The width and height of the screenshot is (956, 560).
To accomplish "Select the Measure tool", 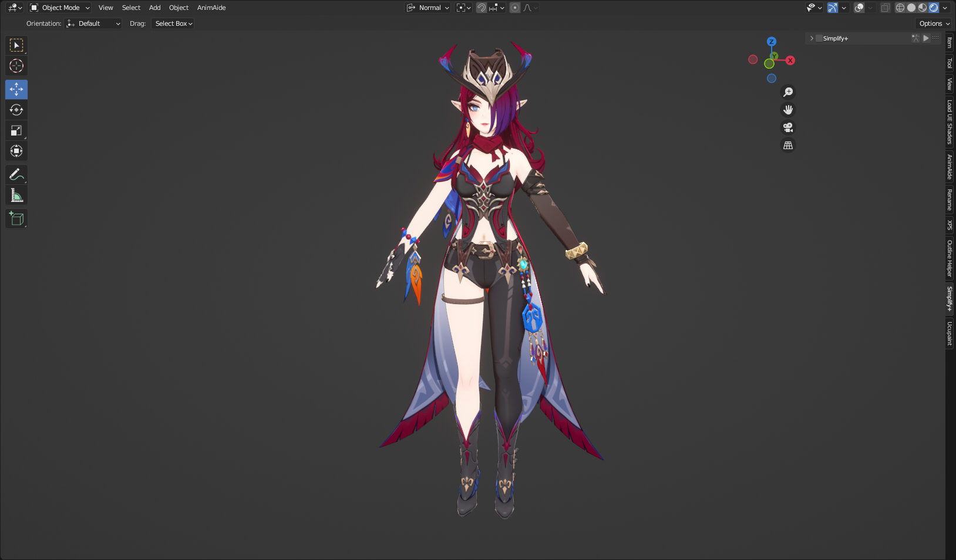I will (x=16, y=195).
